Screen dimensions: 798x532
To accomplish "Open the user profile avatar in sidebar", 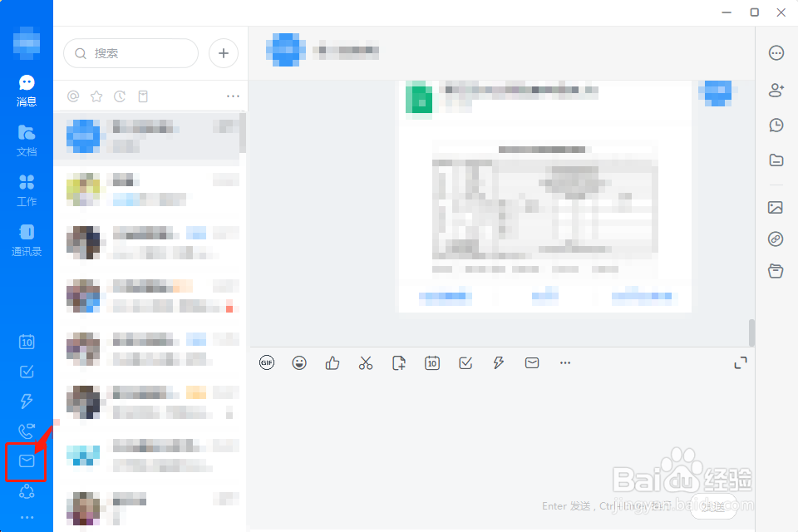I will point(27,43).
